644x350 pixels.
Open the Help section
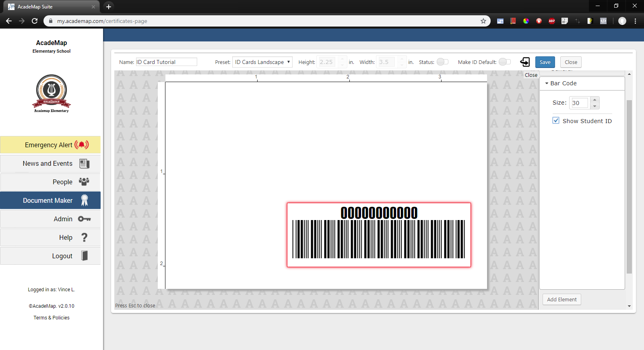[x=50, y=237]
